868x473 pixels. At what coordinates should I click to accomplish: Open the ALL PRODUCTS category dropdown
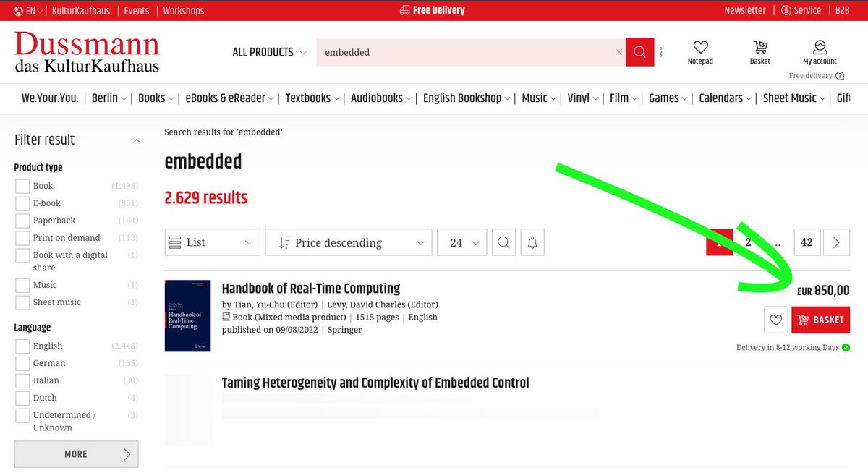click(x=269, y=52)
